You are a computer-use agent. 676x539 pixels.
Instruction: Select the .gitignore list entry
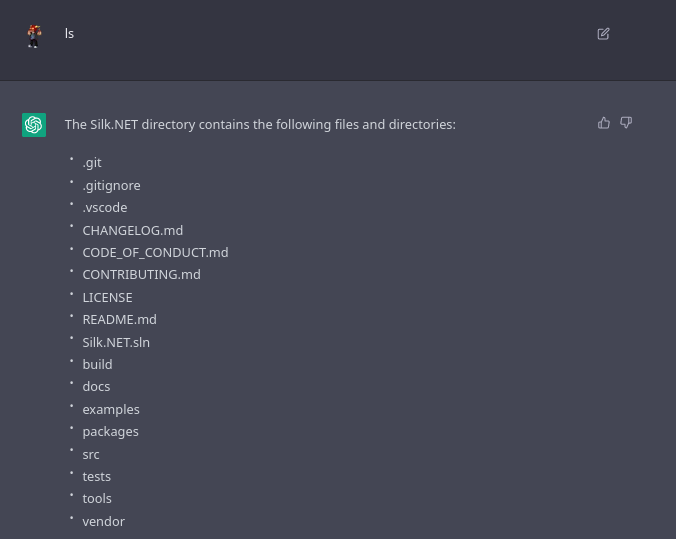point(111,185)
